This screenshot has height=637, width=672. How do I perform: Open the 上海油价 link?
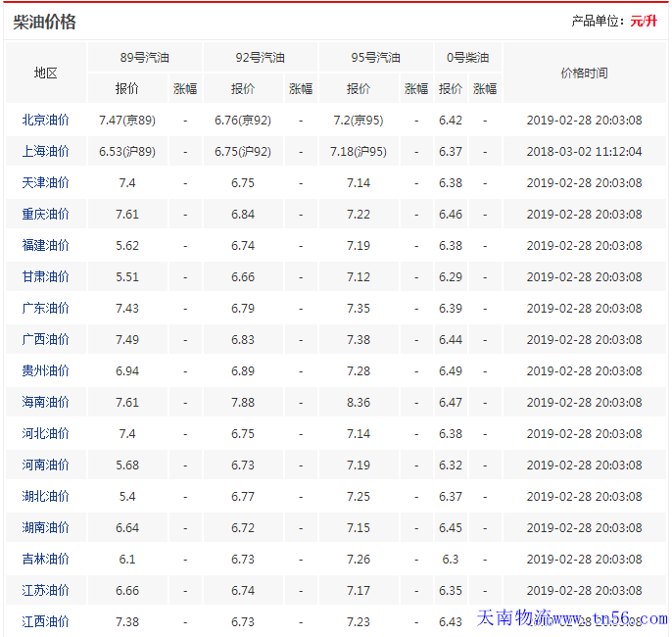point(45,151)
